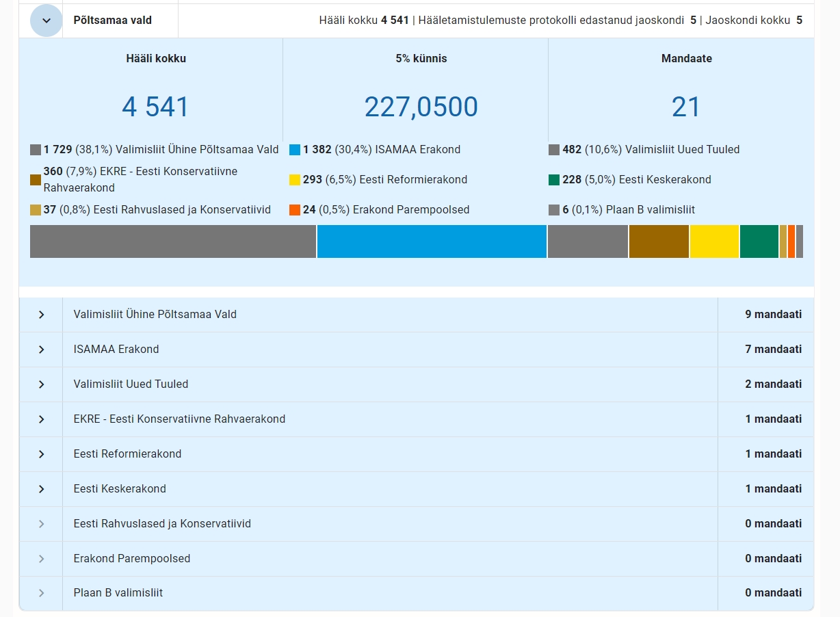Expand the ISAMAA Erakond row chevron
The height and width of the screenshot is (617, 840).
pos(41,350)
